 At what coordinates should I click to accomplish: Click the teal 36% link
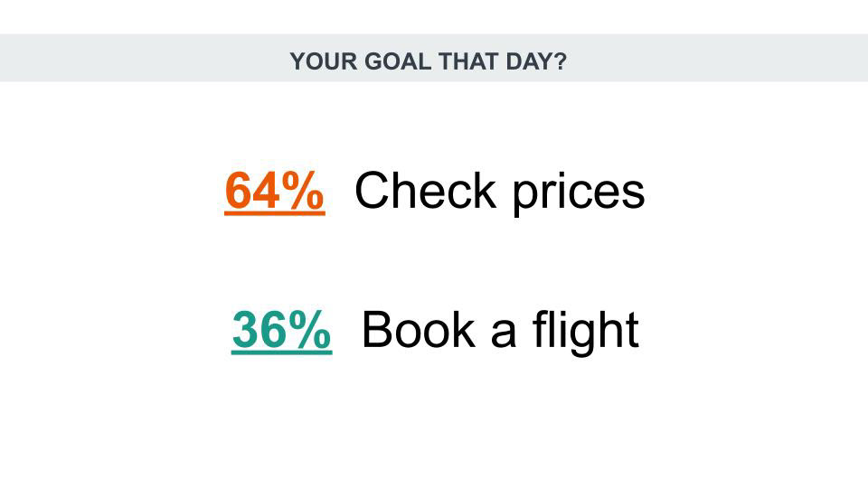coord(282,331)
